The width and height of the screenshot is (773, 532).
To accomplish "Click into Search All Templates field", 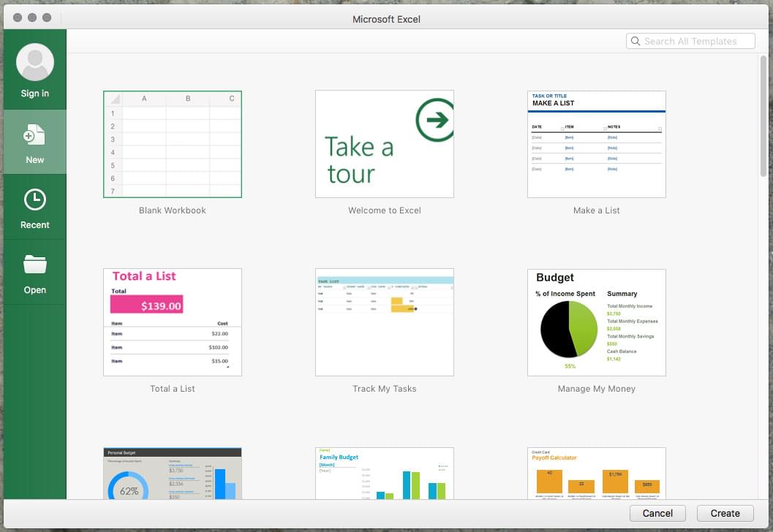I will click(x=690, y=41).
